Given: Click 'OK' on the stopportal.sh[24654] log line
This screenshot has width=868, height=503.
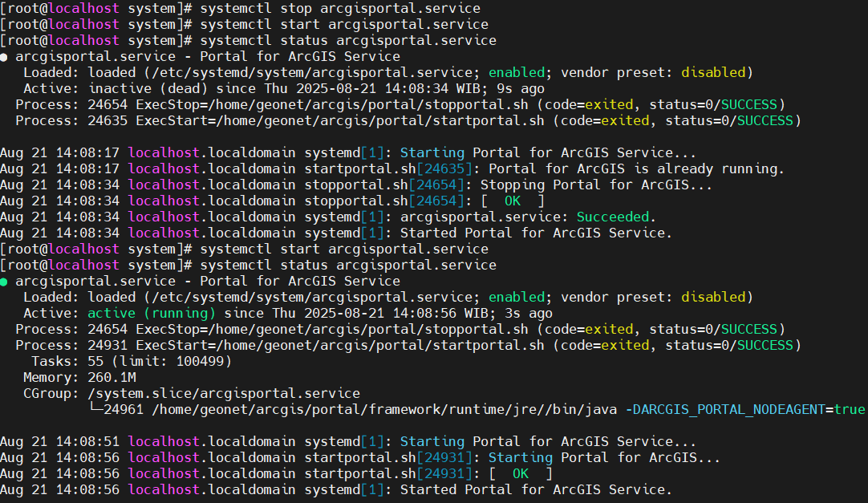Looking at the screenshot, I should (513, 201).
